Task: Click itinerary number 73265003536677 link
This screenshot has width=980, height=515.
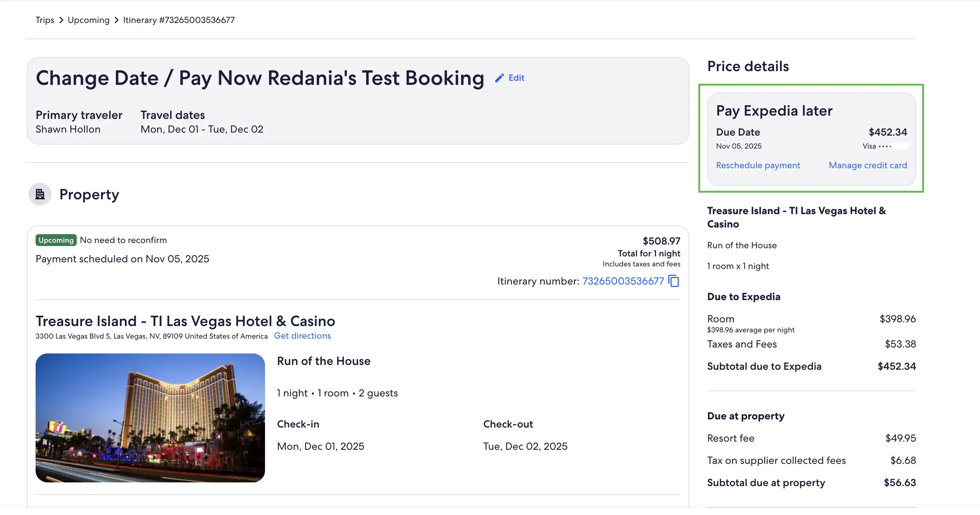Action: [623, 282]
